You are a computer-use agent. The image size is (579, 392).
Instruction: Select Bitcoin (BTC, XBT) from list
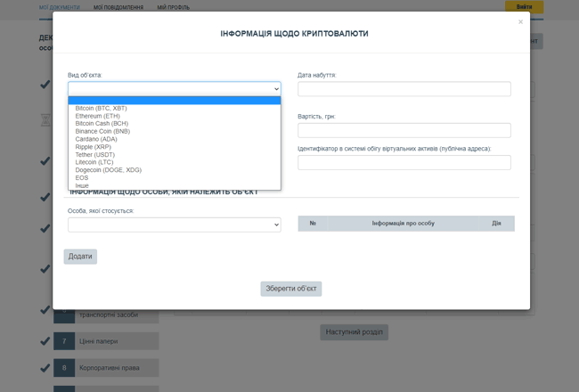click(x=101, y=109)
